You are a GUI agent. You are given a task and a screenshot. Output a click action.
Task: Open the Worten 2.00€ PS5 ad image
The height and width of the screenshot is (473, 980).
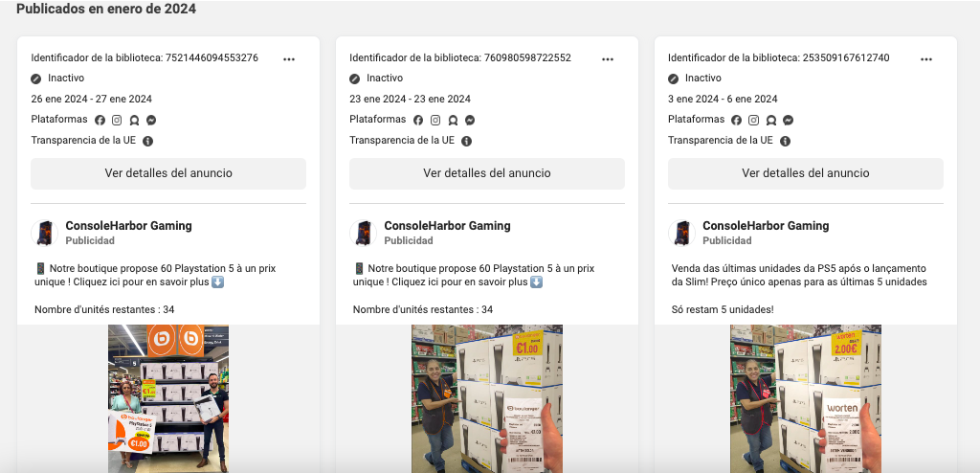point(806,398)
